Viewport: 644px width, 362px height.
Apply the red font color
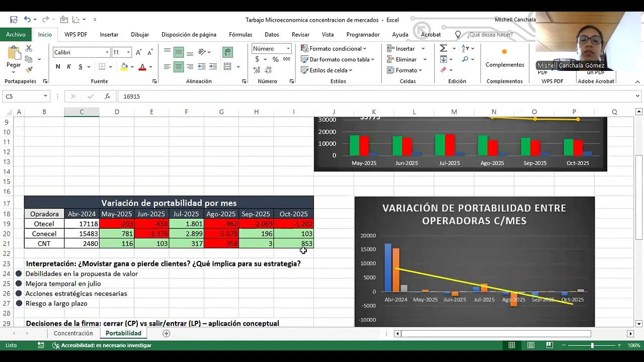tap(142, 66)
